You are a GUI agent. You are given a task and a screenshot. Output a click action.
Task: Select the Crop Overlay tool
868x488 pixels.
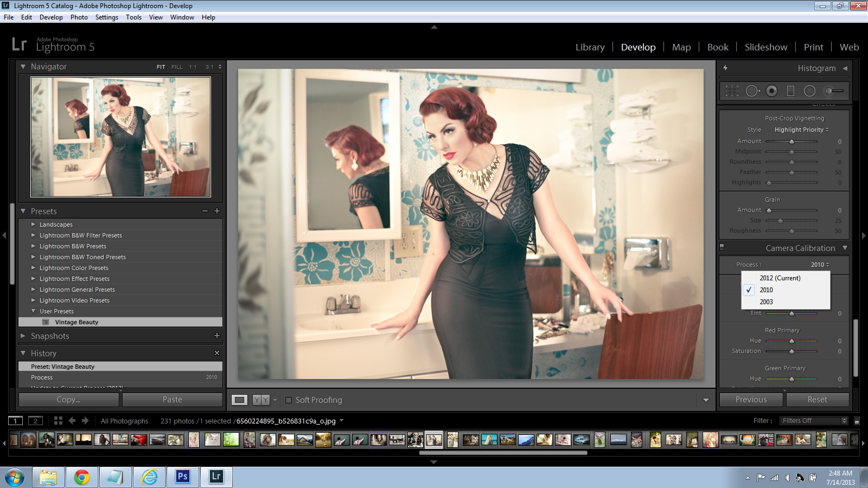tap(732, 91)
